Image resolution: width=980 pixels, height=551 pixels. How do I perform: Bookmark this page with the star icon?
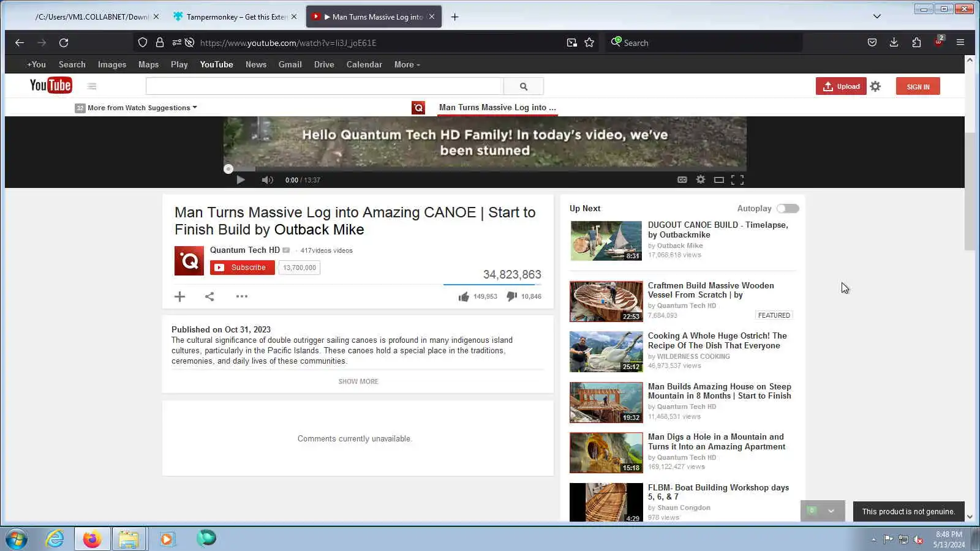tap(589, 43)
